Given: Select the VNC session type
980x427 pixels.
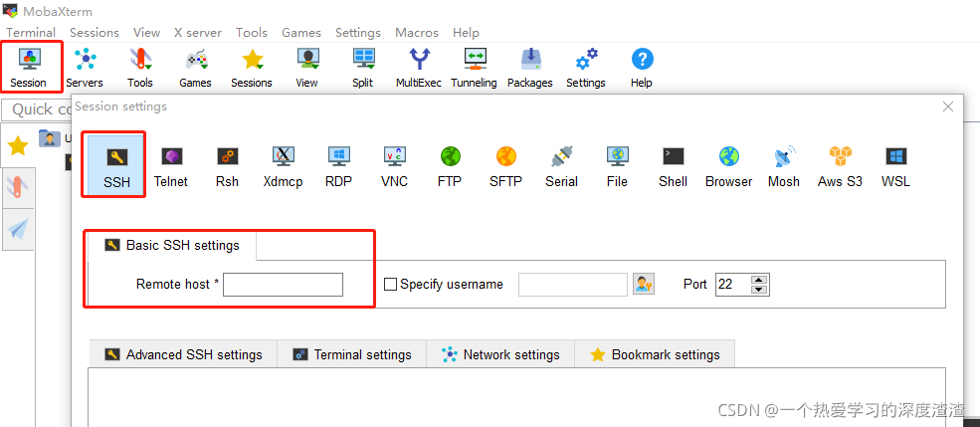Looking at the screenshot, I should pos(394,166).
